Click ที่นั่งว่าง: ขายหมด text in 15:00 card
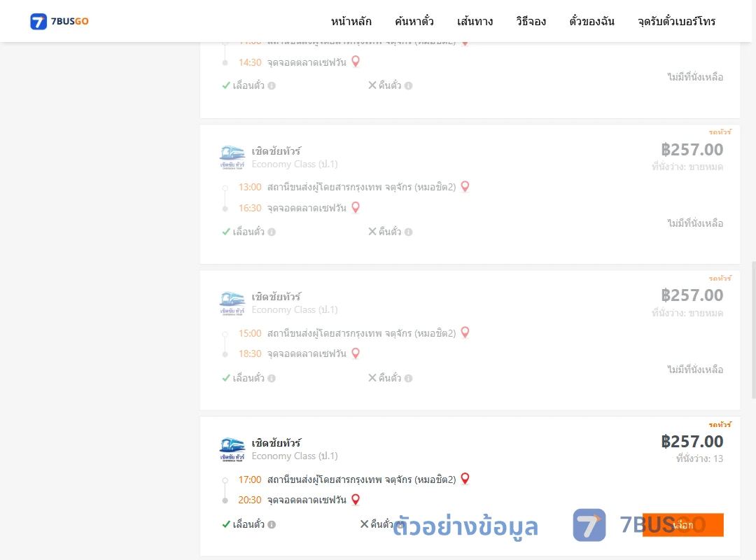 pyautogui.click(x=687, y=313)
